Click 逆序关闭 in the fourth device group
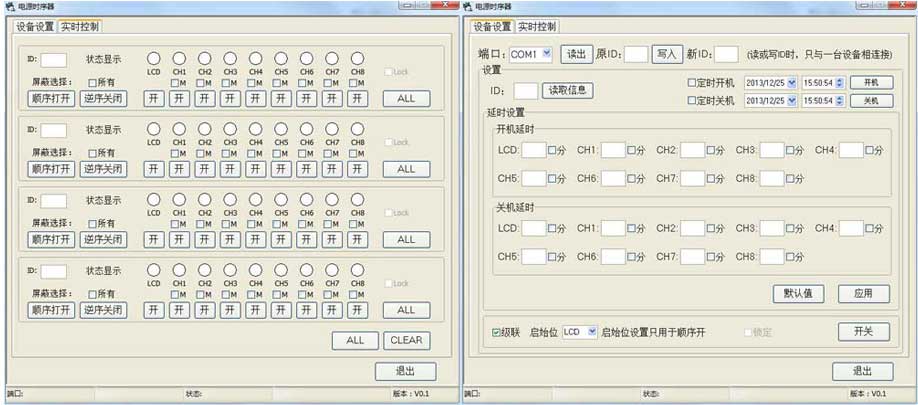 (x=103, y=310)
